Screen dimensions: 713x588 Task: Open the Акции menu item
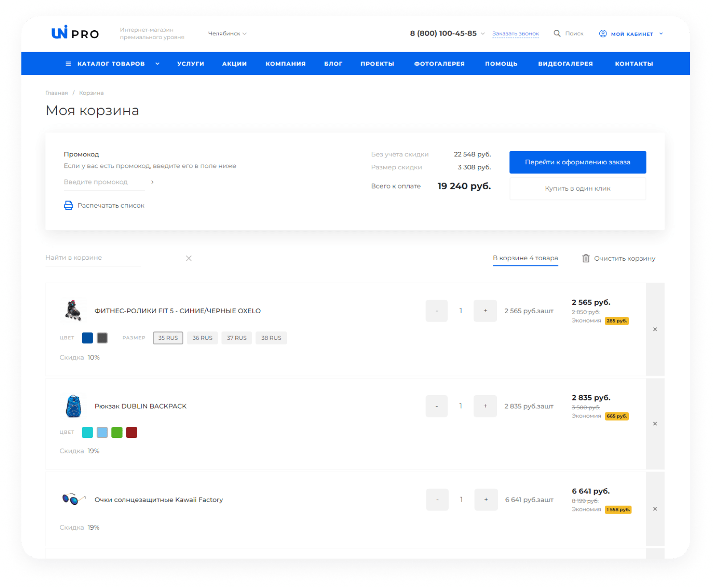pos(234,64)
